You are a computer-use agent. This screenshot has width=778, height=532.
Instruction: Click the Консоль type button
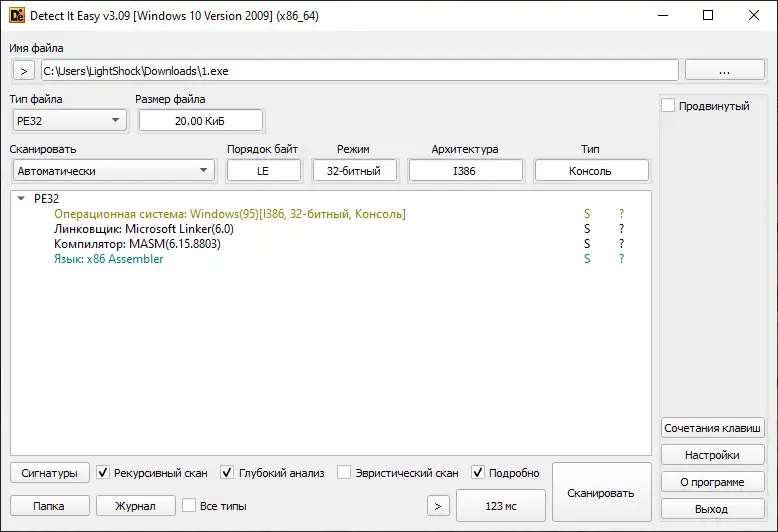(591, 171)
